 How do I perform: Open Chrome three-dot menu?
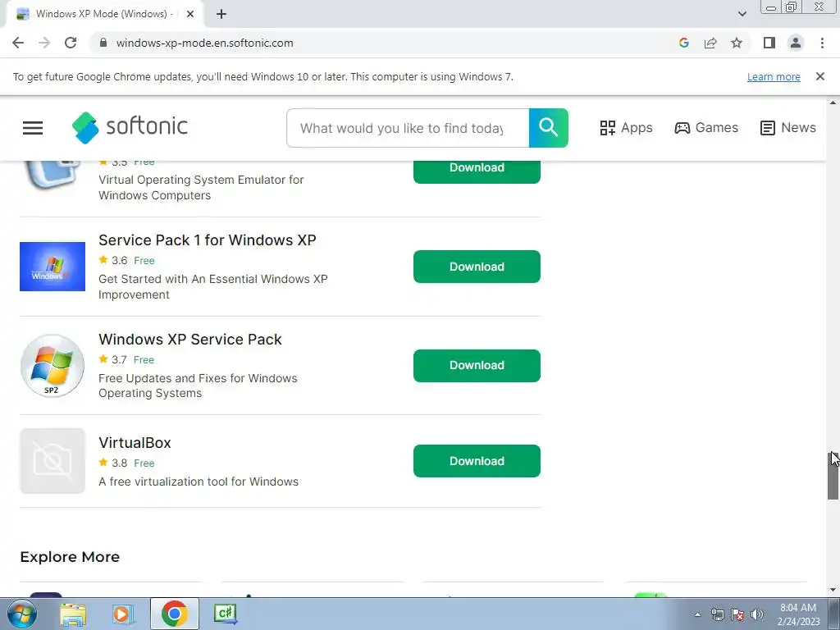822,43
